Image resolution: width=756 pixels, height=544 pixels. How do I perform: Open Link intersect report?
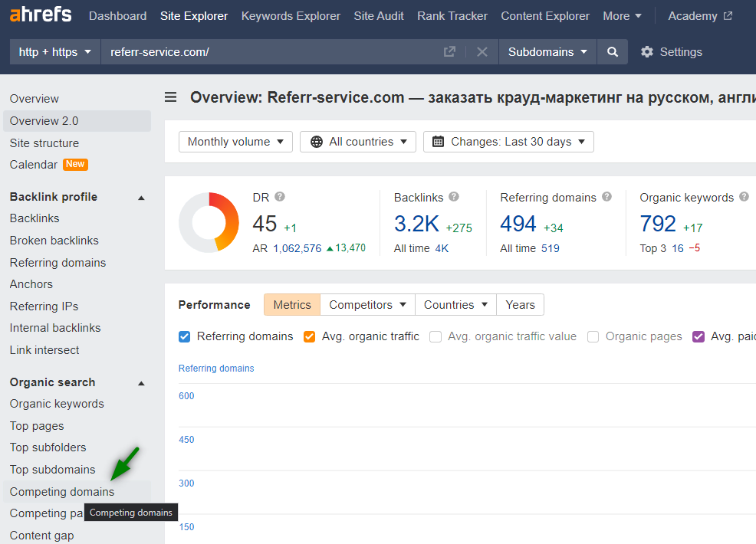click(x=44, y=350)
